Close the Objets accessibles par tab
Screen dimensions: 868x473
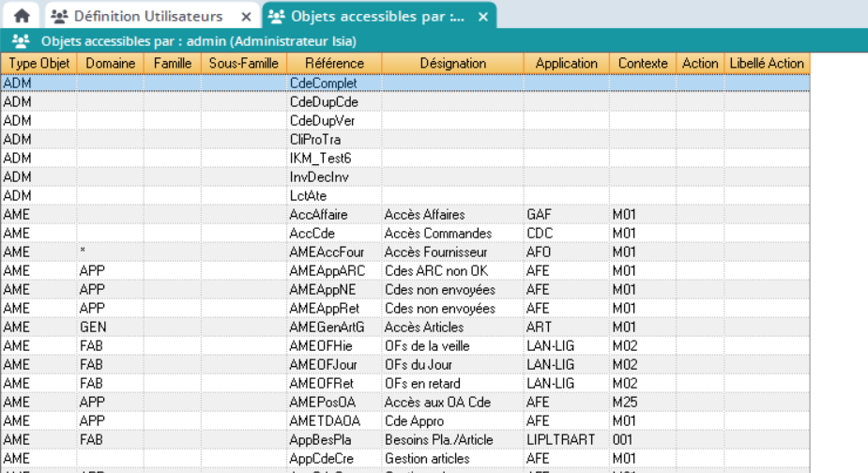pos(482,17)
